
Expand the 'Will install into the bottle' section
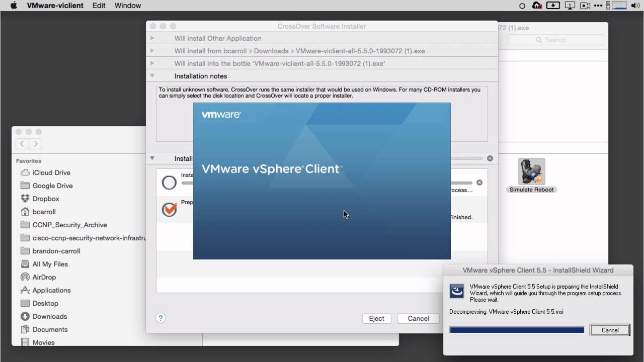pyautogui.click(x=152, y=63)
